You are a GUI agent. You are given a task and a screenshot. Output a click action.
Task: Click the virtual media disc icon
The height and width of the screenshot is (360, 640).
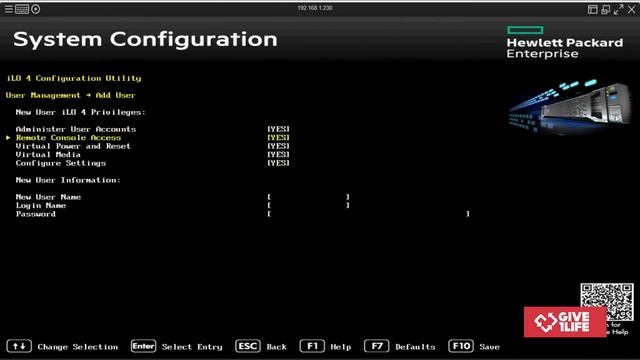click(x=36, y=9)
